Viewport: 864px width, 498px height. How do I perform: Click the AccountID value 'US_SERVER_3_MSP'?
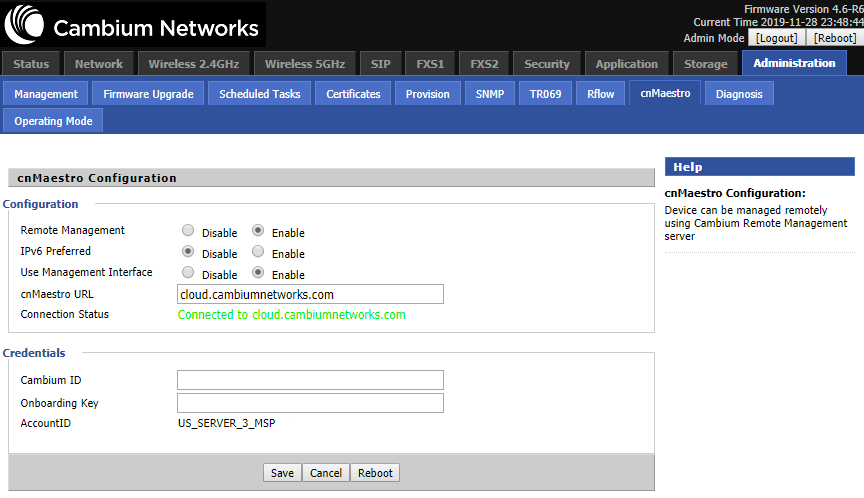click(226, 423)
